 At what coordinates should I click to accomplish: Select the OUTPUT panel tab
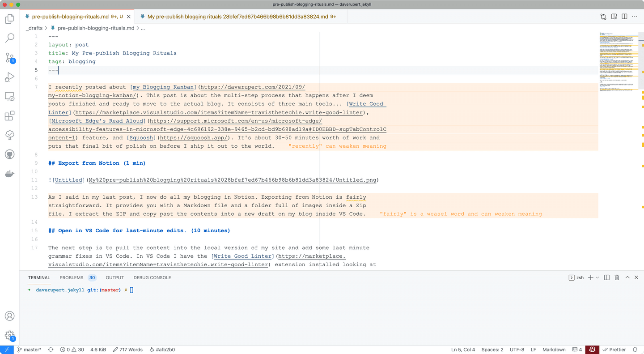(x=115, y=277)
